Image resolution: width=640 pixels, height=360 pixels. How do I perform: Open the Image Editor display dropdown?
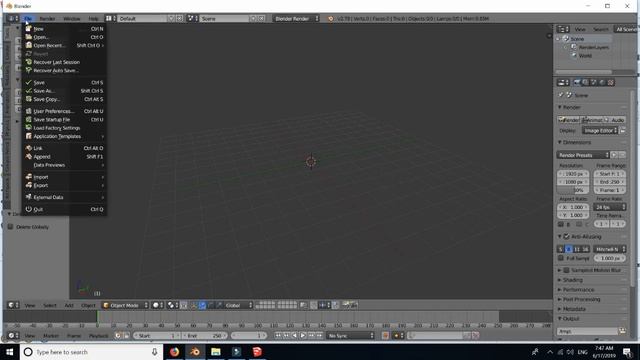click(x=600, y=131)
